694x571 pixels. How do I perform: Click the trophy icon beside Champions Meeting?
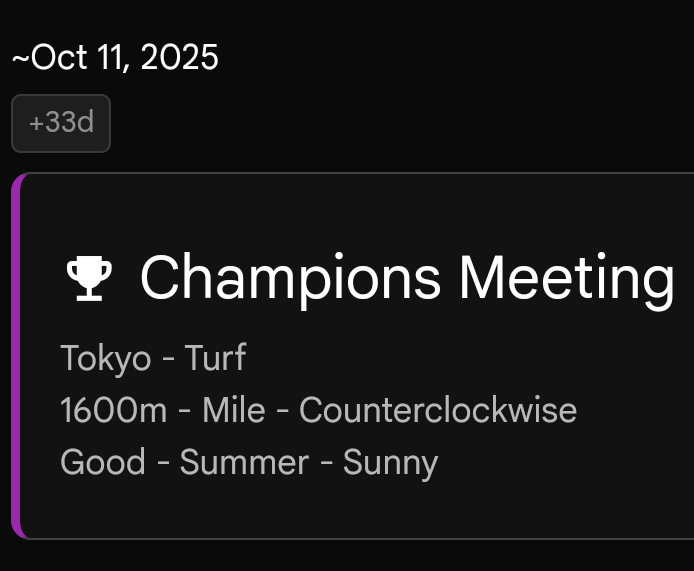(89, 278)
